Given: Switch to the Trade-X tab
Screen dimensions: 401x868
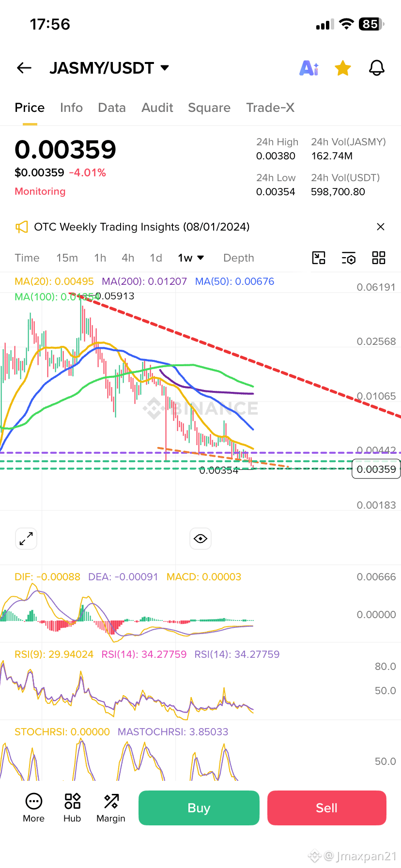Looking at the screenshot, I should 270,108.
